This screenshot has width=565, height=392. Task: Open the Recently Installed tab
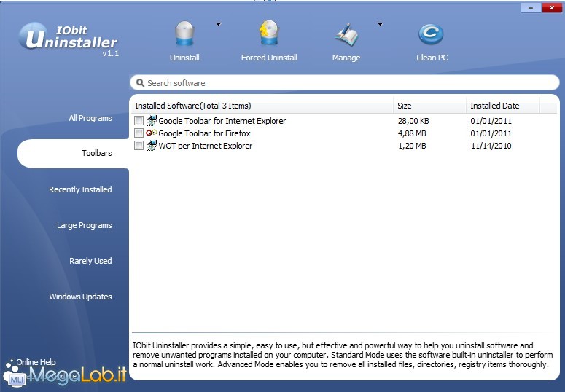point(80,189)
